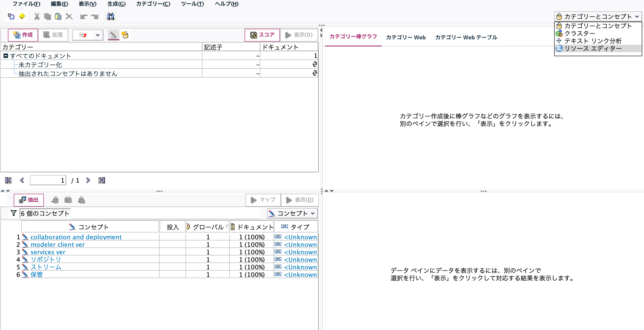This screenshot has height=330, width=644.
Task: Click the マップ (Map) icon to show concept map
Action: coord(263,200)
